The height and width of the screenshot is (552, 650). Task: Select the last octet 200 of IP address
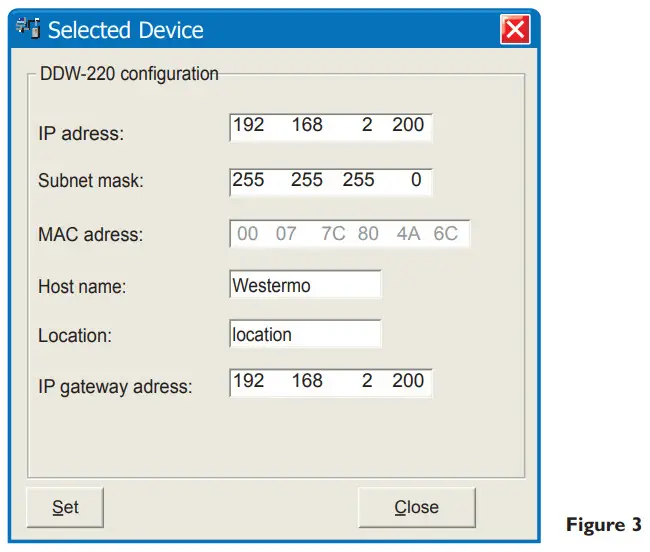pyautogui.click(x=408, y=126)
